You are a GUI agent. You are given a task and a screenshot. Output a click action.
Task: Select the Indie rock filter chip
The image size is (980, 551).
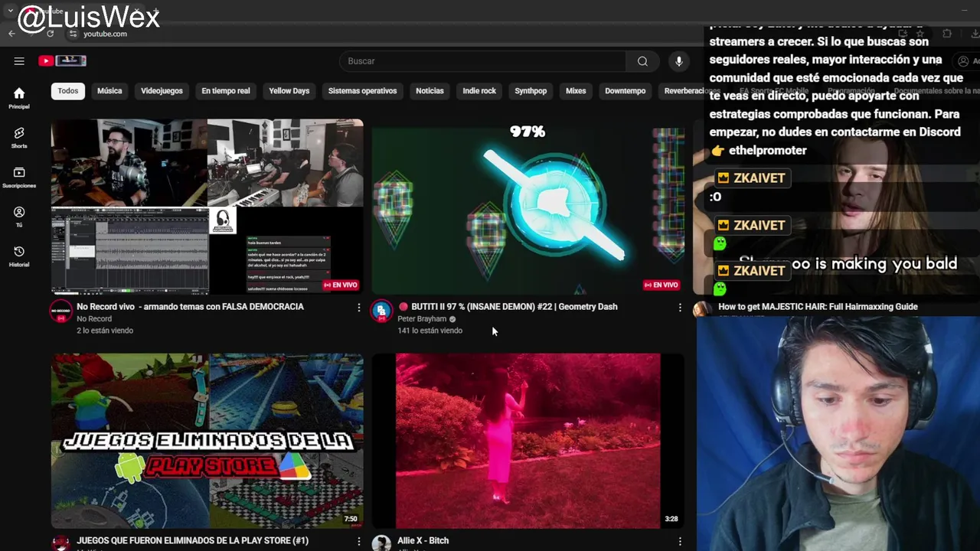coord(479,91)
